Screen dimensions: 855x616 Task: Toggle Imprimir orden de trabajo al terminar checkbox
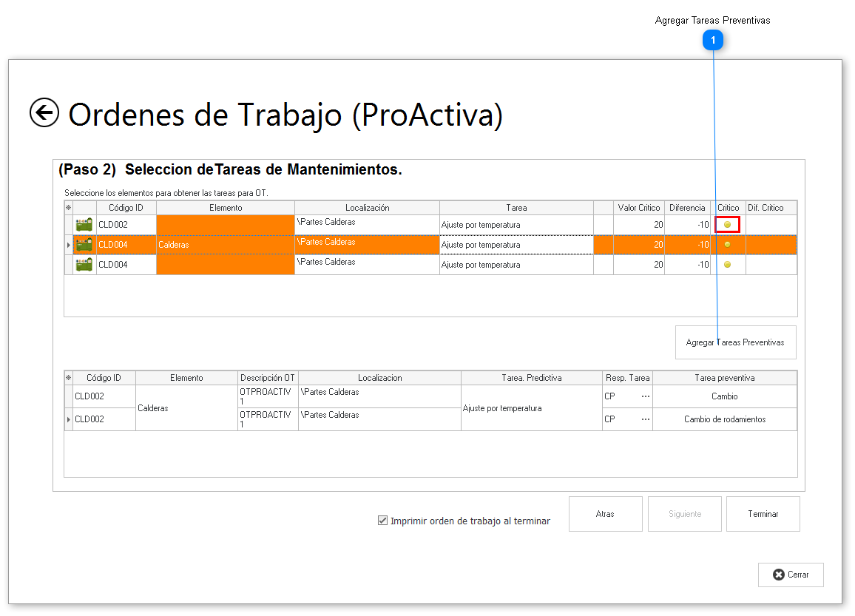[382, 521]
